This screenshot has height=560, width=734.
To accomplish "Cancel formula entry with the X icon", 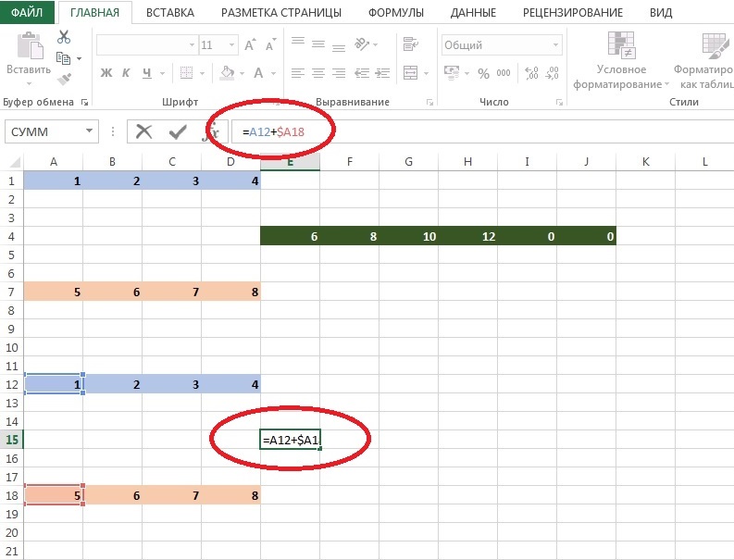I will tap(143, 131).
